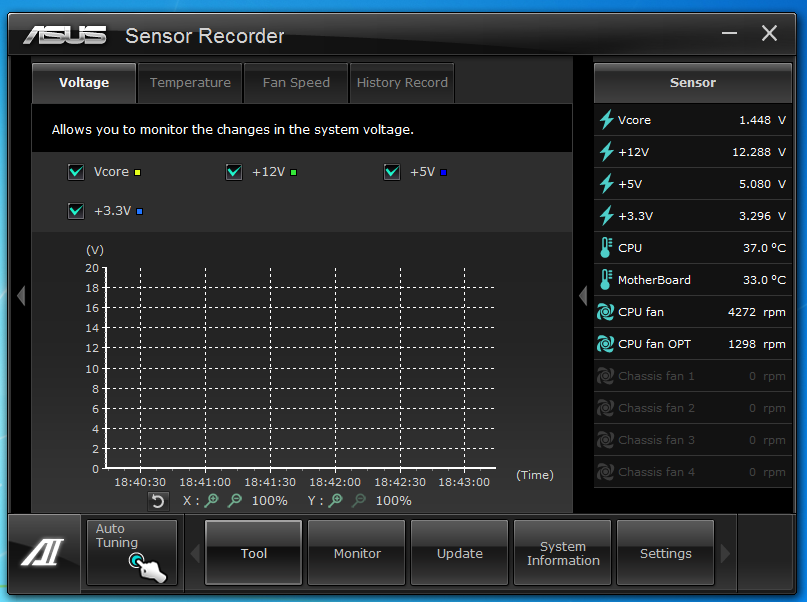Click the Vcore lightning bolt icon
This screenshot has height=602, width=807.
(x=606, y=120)
